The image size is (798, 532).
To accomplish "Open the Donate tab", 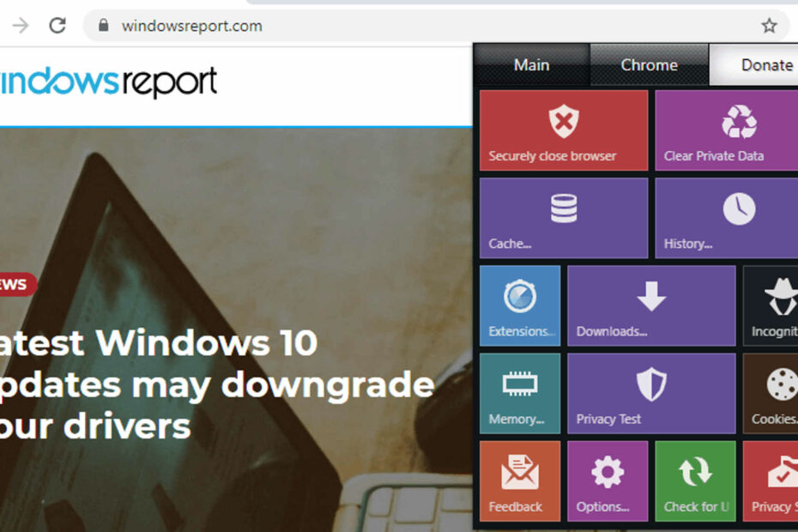I will (x=753, y=64).
